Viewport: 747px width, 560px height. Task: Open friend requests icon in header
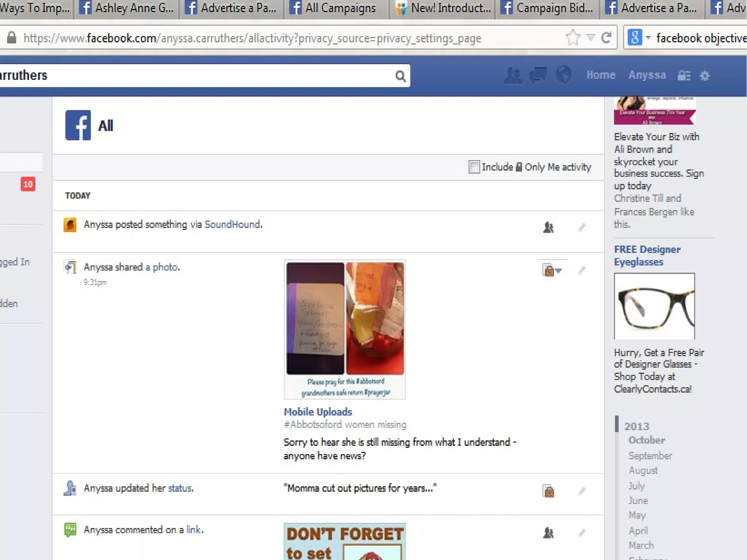pos(512,76)
